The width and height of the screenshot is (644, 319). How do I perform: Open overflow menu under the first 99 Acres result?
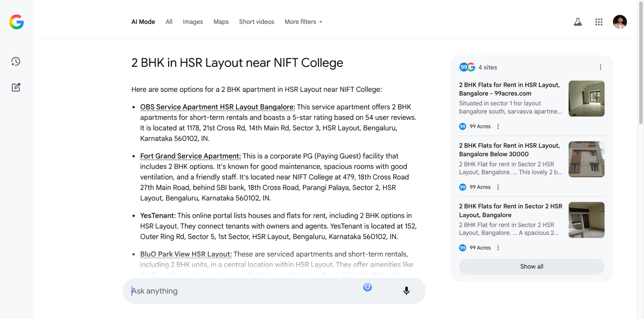498,126
